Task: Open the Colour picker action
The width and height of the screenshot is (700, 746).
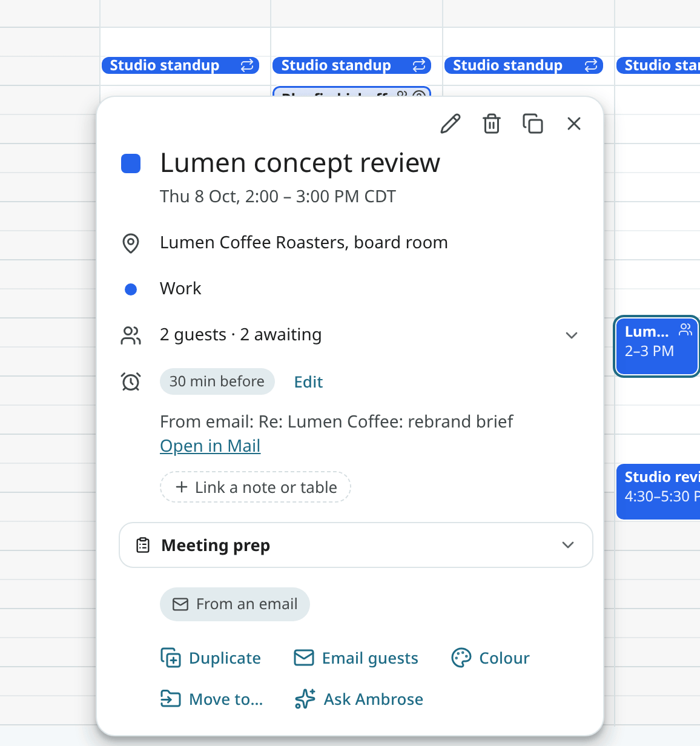Action: [x=490, y=658]
